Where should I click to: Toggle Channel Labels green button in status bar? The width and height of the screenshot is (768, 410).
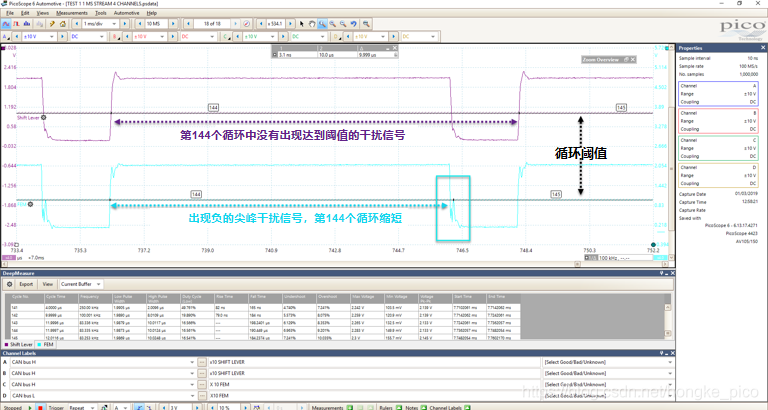click(x=467, y=407)
